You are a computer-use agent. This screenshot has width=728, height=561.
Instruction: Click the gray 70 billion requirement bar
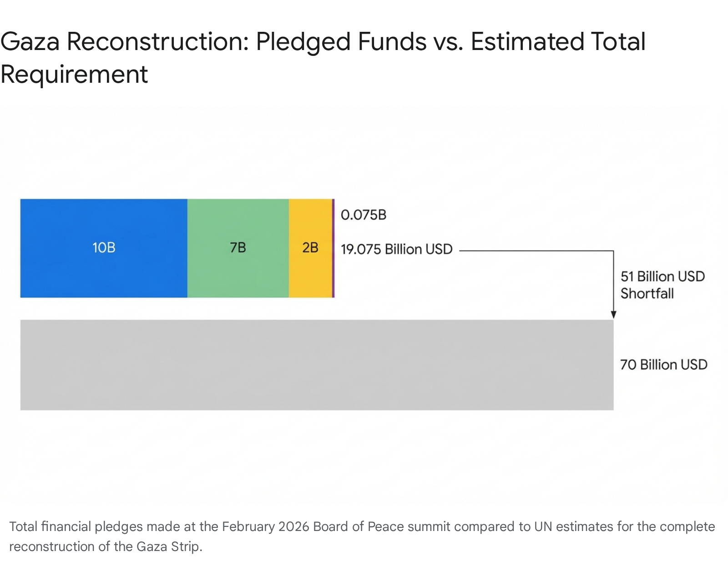pos(317,365)
